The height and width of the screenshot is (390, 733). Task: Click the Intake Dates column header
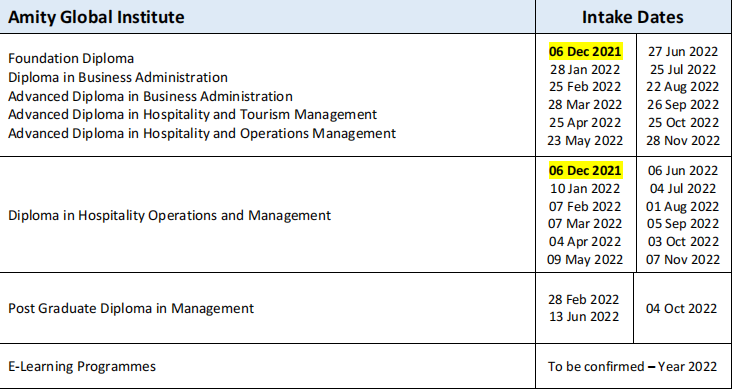point(632,17)
